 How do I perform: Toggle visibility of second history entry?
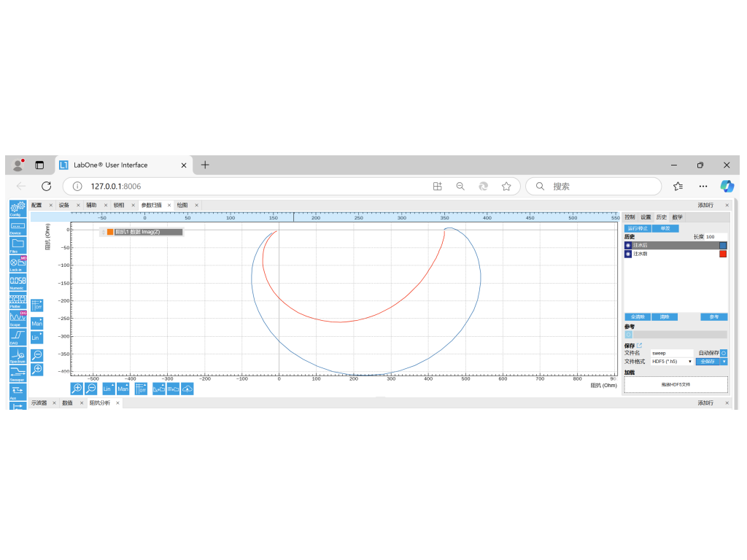pos(628,254)
